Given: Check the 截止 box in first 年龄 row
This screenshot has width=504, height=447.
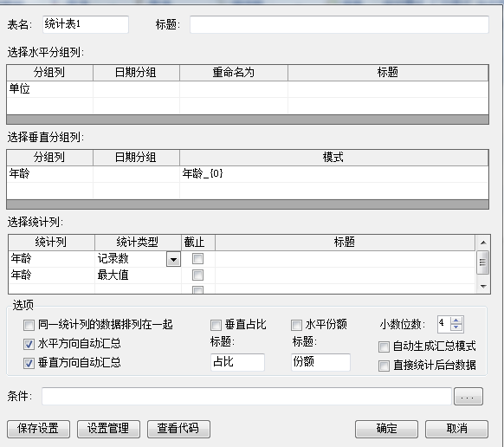Looking at the screenshot, I should coord(197,258).
